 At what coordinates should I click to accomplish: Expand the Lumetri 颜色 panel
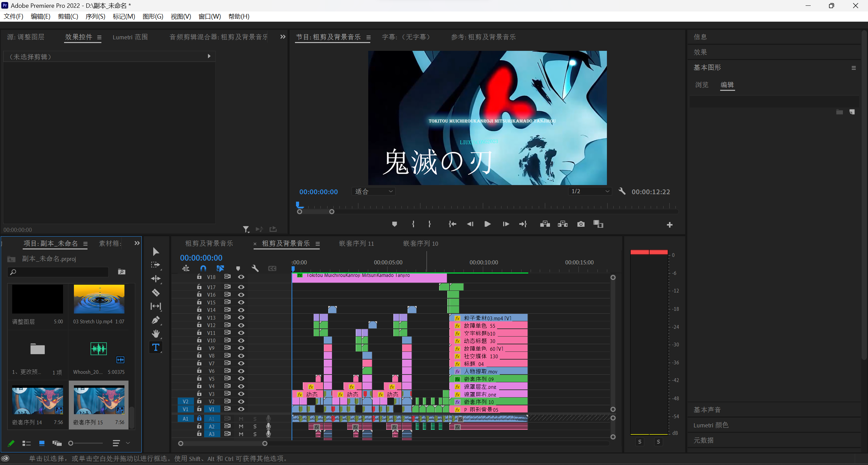click(x=711, y=425)
